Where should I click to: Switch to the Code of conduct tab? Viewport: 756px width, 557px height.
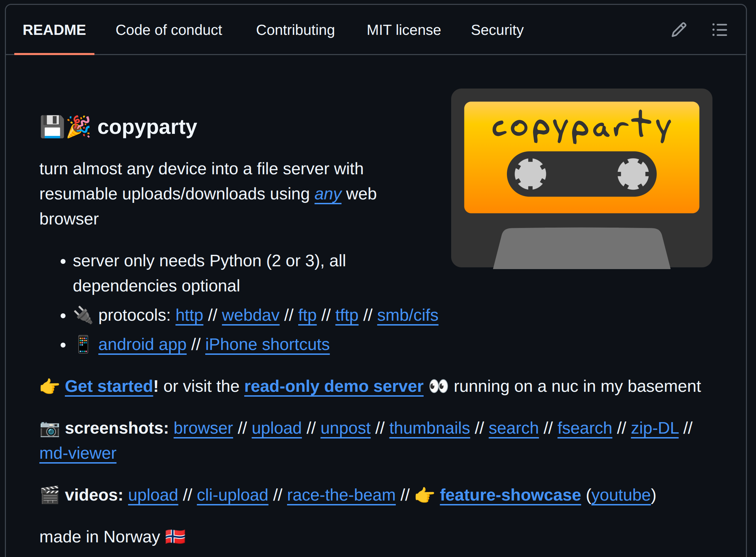[x=169, y=30]
